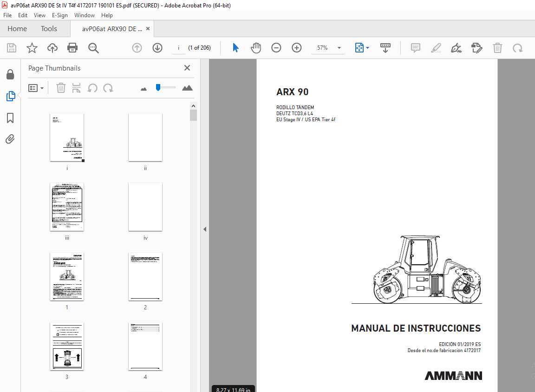
Task: Select page i thumbnail
Action: (x=67, y=137)
